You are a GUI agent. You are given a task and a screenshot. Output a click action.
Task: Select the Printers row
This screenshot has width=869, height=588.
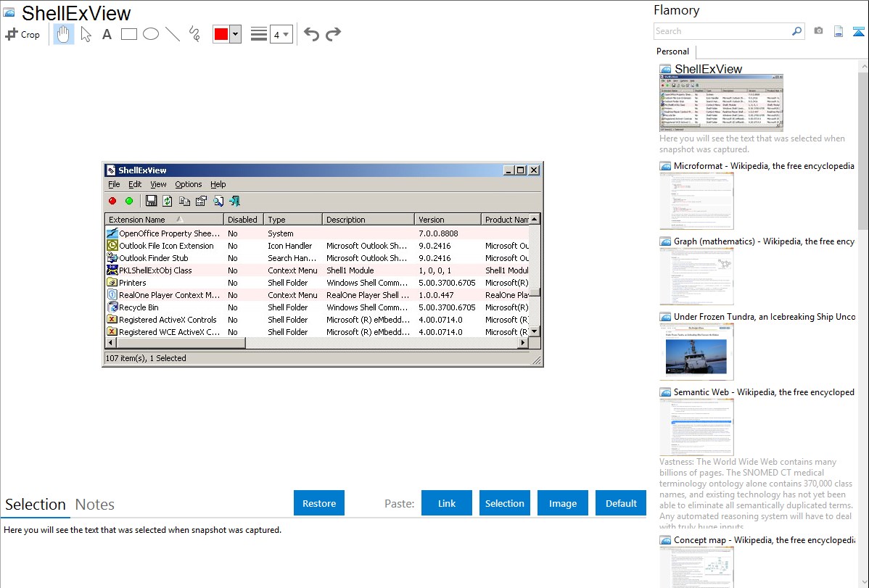coord(316,283)
